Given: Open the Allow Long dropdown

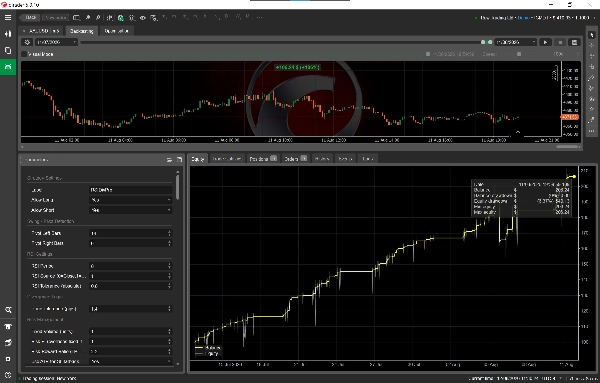Looking at the screenshot, I should (130, 200).
